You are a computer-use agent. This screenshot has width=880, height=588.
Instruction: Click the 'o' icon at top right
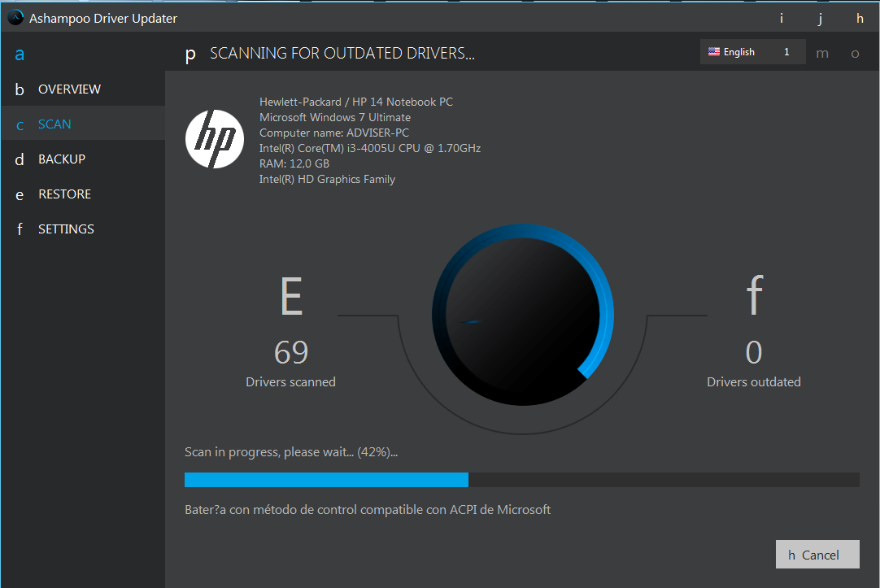coord(855,54)
